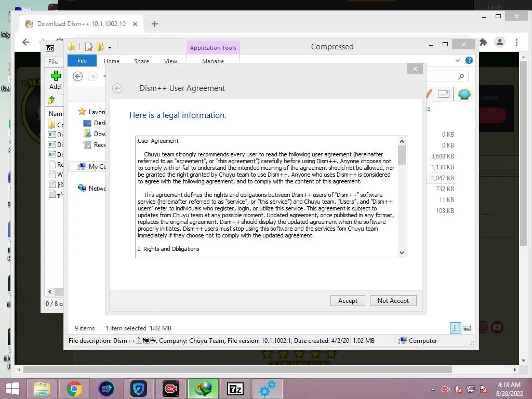
Task: Click the 103 KB size entry
Action: tap(445, 211)
